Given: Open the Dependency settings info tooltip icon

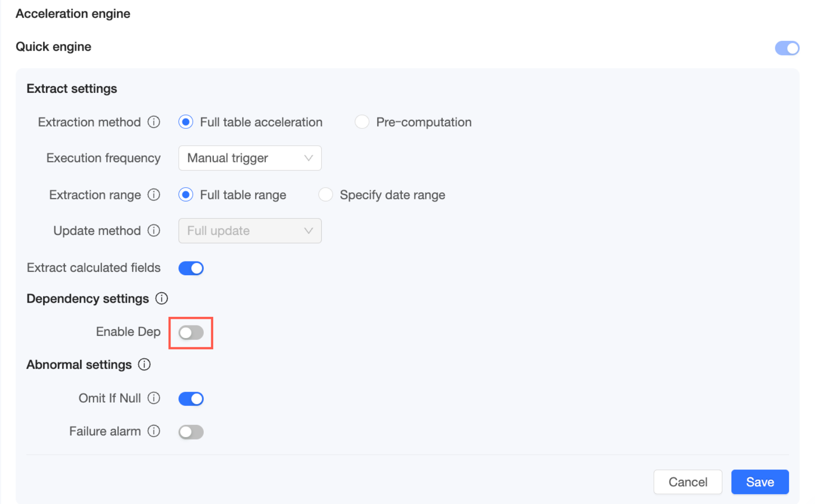Looking at the screenshot, I should tap(162, 298).
